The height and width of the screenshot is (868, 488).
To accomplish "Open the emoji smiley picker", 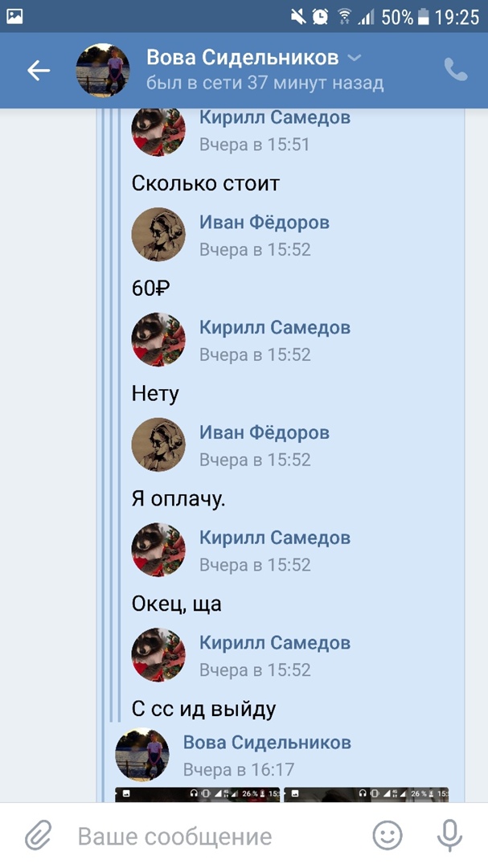I will point(388,835).
